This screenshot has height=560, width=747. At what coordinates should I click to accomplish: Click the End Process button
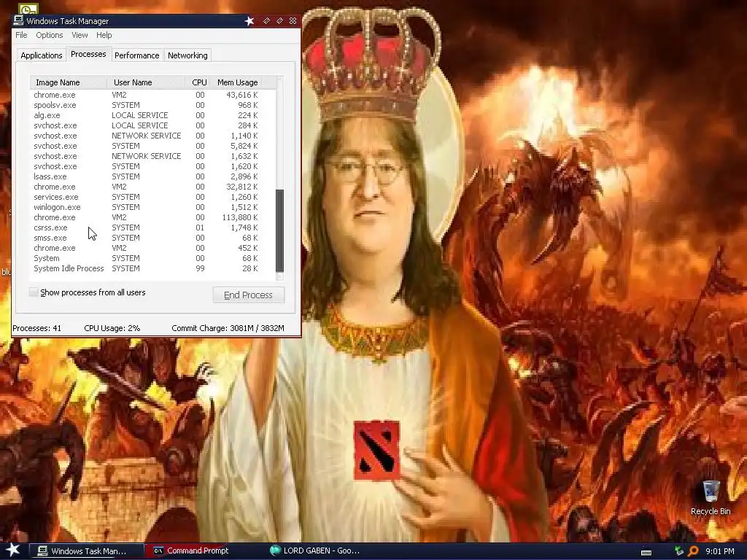(x=248, y=295)
